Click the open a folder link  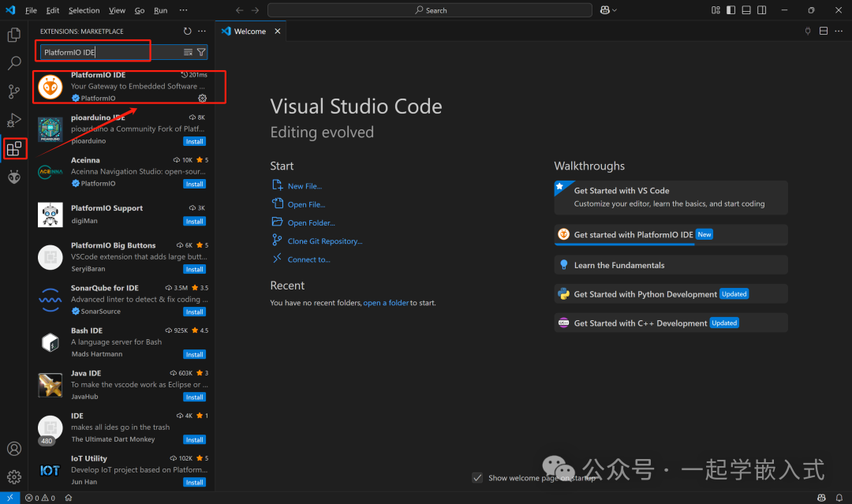[386, 302]
